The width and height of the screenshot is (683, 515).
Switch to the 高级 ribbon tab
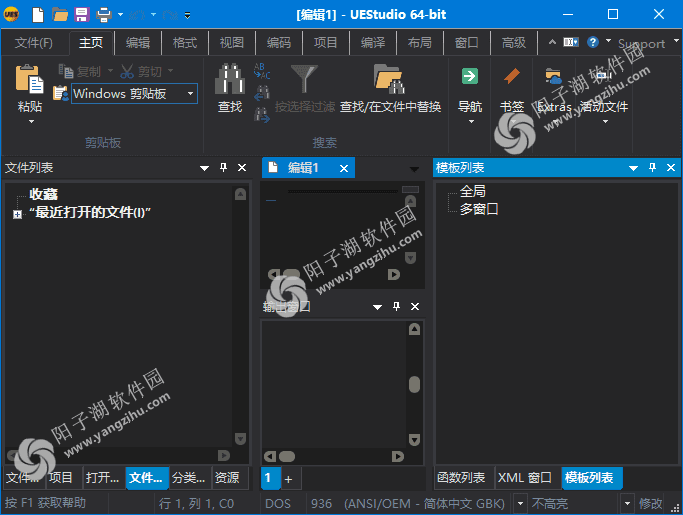click(x=514, y=43)
